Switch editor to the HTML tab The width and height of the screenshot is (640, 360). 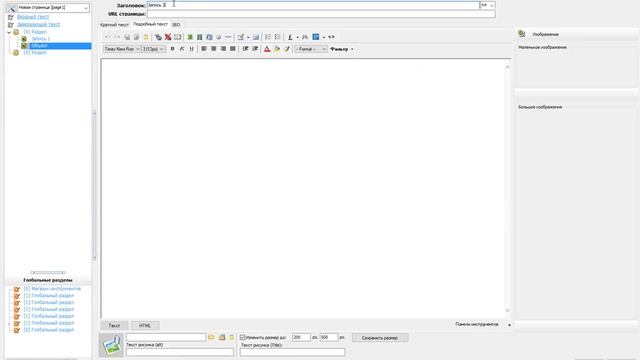tap(145, 325)
